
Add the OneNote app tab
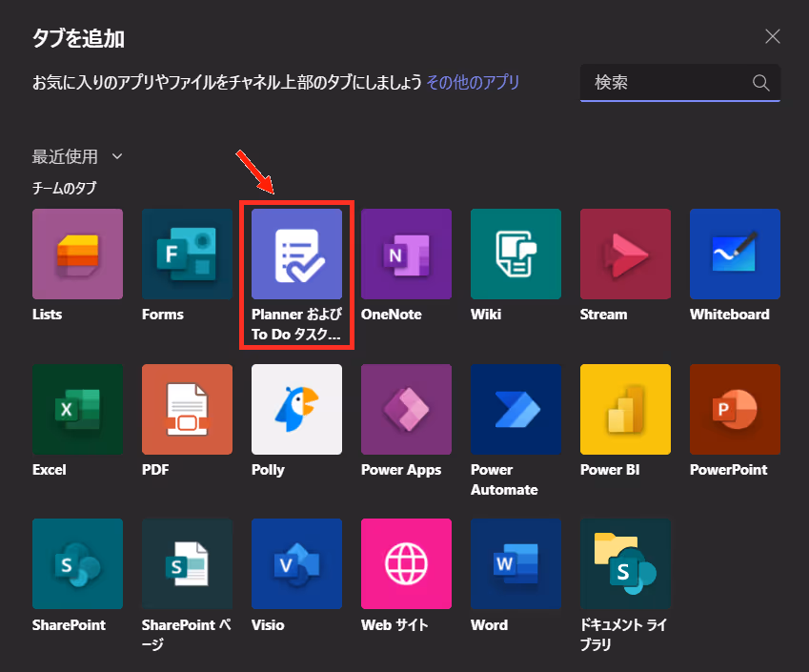406,254
